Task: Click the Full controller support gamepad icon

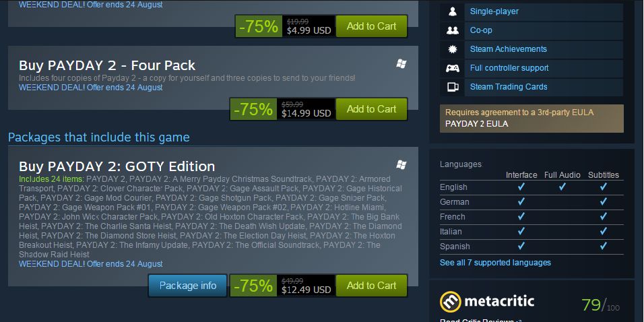Action: 452,68
